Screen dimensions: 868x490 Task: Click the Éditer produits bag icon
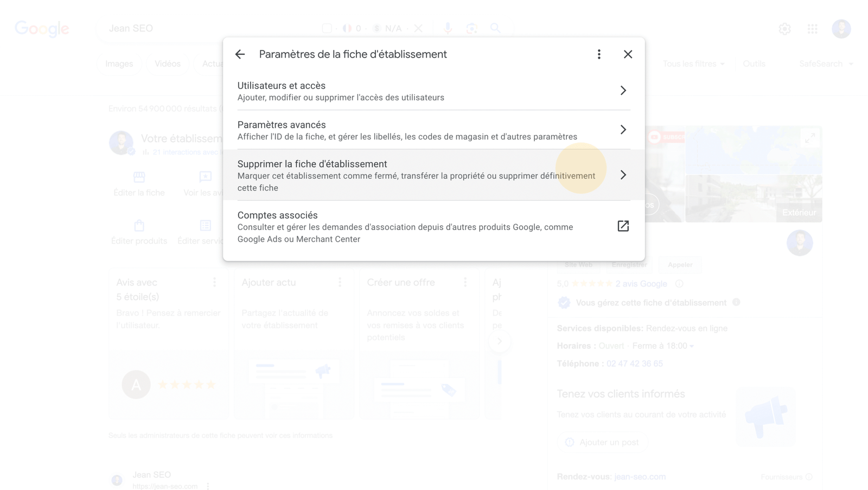click(139, 225)
